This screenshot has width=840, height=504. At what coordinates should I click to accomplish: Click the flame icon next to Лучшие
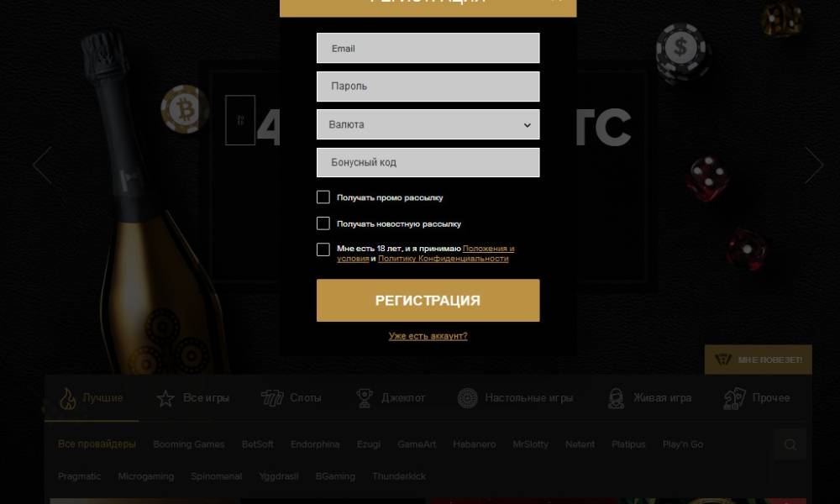point(67,398)
